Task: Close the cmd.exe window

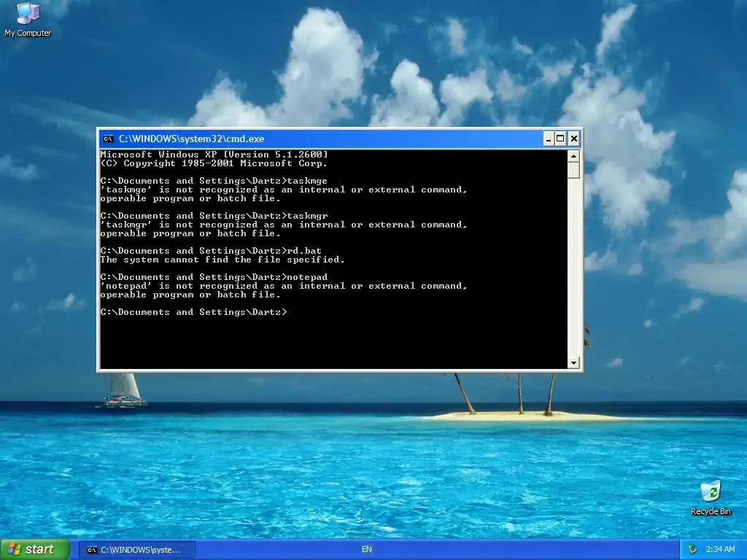Action: click(x=574, y=139)
